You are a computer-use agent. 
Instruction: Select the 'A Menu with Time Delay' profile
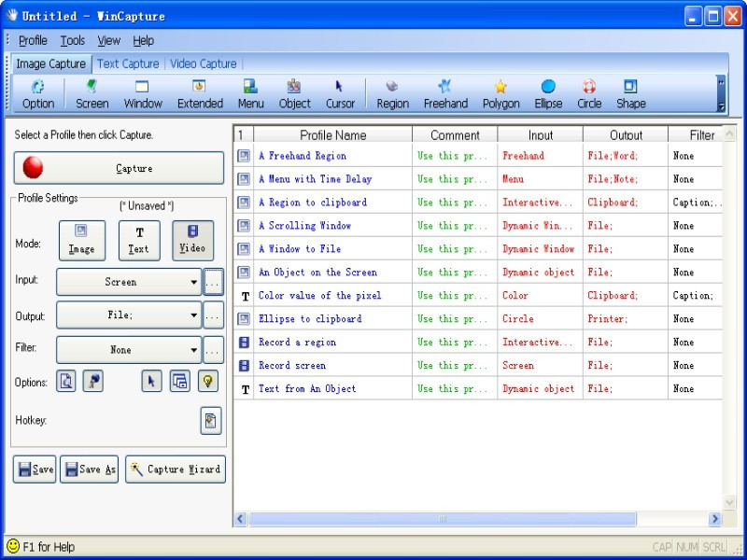pyautogui.click(x=478, y=179)
